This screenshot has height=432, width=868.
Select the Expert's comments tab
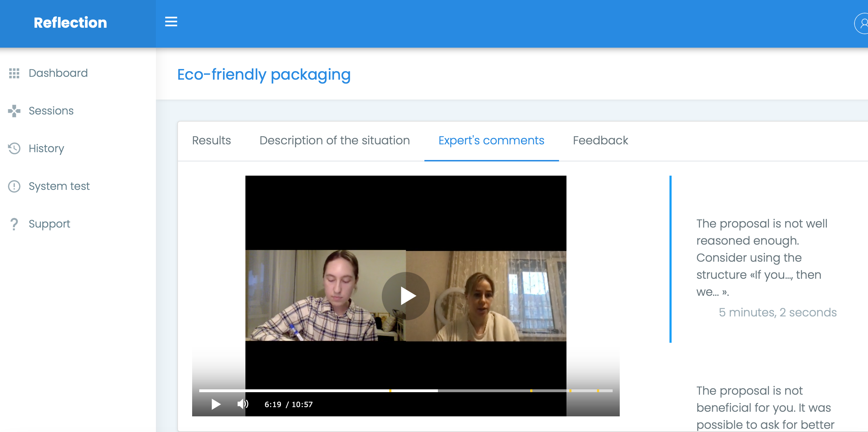tap(491, 140)
